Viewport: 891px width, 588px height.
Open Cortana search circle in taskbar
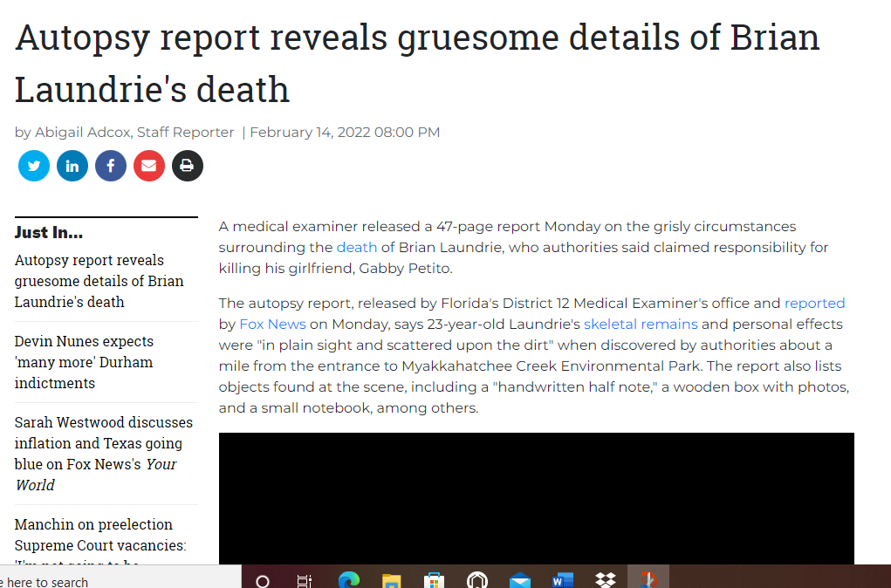click(x=263, y=580)
